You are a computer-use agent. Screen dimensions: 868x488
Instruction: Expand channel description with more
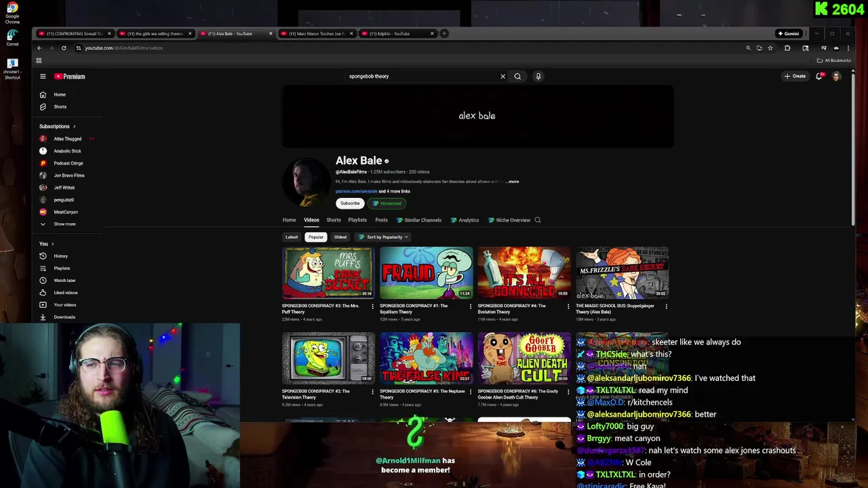(x=513, y=182)
